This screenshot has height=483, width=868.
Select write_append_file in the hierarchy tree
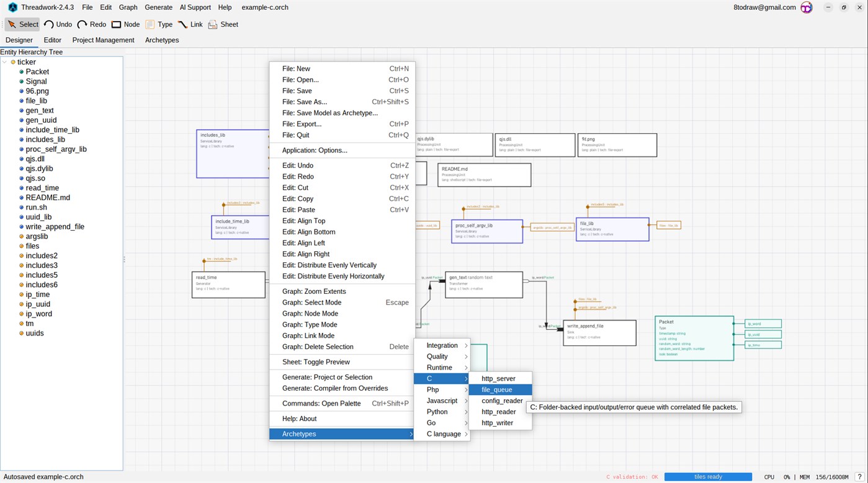coord(55,227)
